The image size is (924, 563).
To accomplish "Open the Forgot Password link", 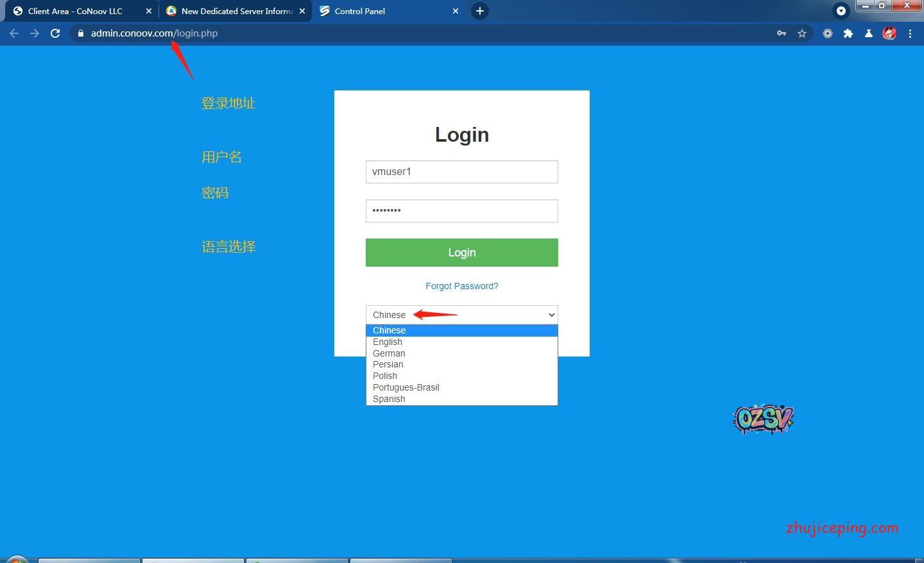I will 461,286.
